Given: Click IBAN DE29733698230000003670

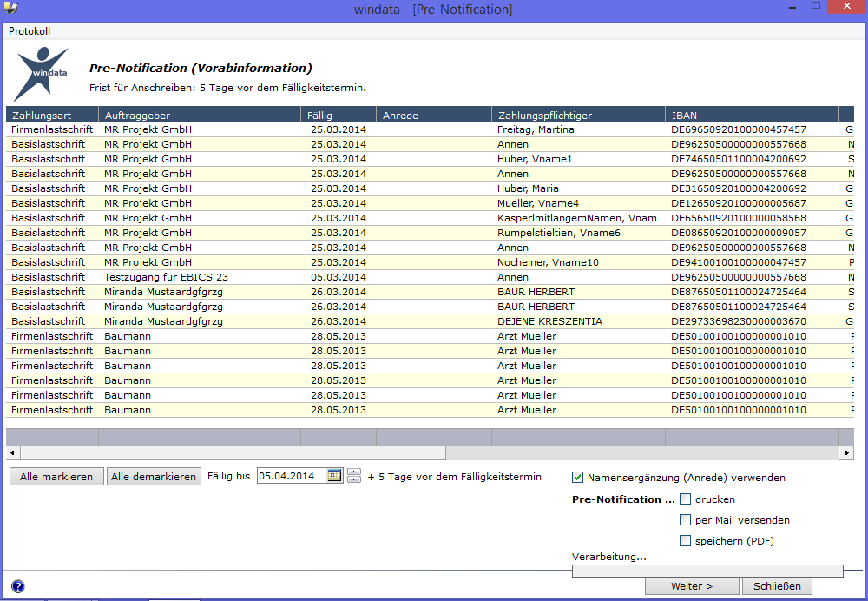Looking at the screenshot, I should click(739, 321).
